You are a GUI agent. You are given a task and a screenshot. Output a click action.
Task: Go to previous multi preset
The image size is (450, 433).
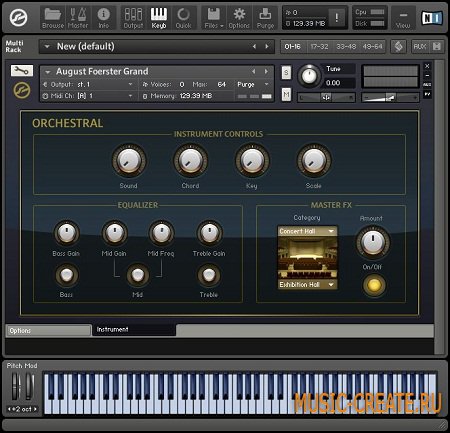[x=254, y=47]
